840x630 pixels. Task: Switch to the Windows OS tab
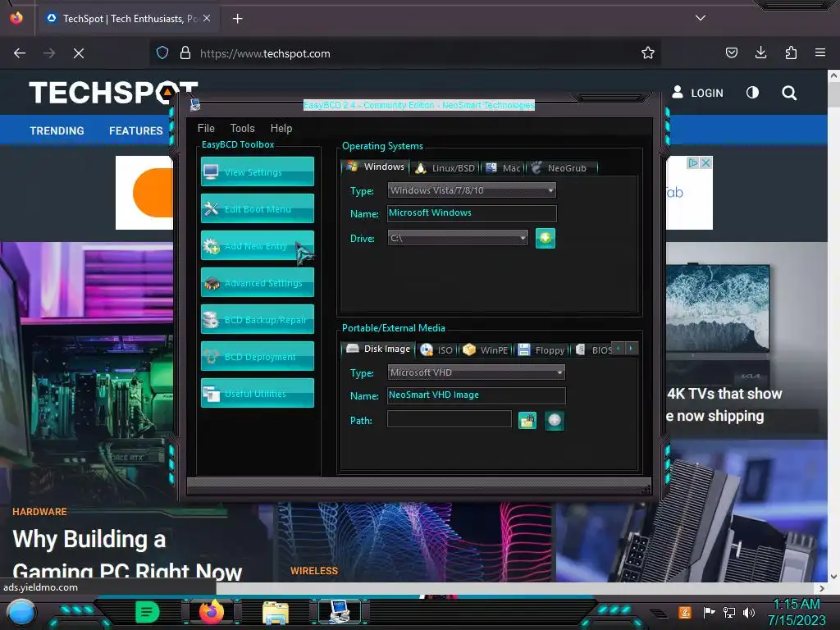point(375,167)
